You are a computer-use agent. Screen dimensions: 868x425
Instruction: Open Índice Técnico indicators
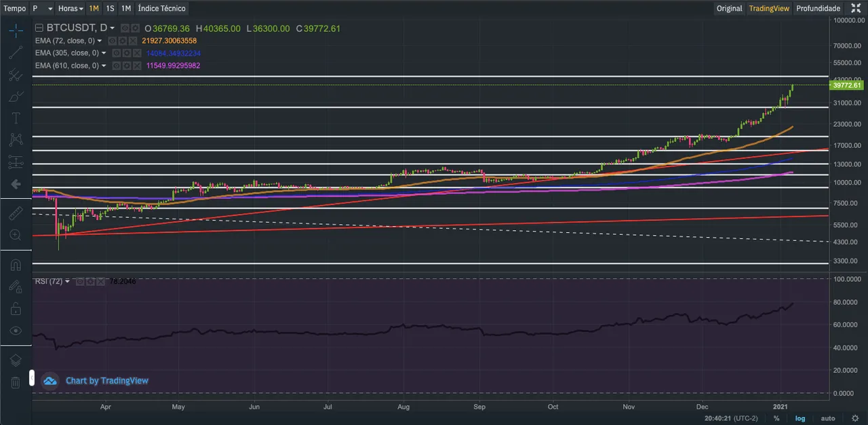161,8
